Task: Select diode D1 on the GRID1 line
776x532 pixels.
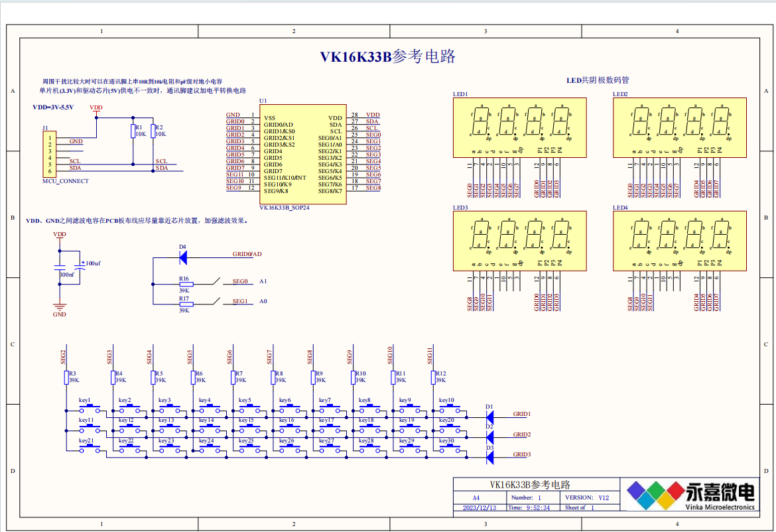Action: tap(489, 417)
